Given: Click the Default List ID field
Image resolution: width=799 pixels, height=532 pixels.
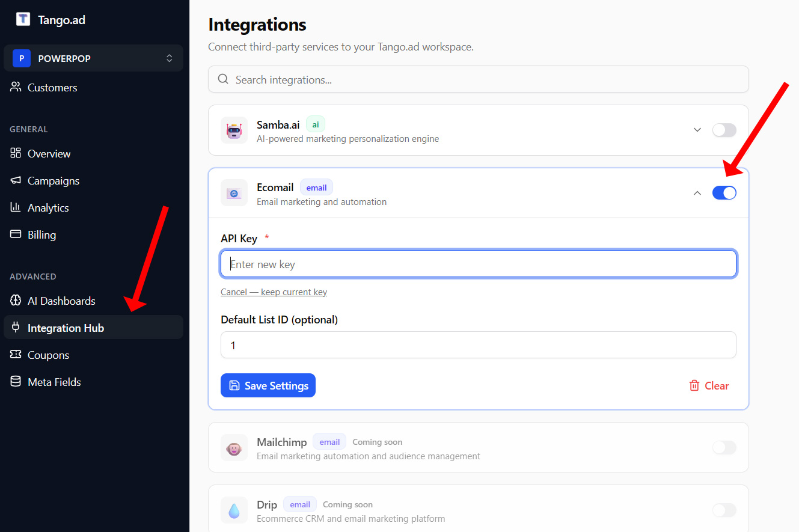Looking at the screenshot, I should [479, 345].
